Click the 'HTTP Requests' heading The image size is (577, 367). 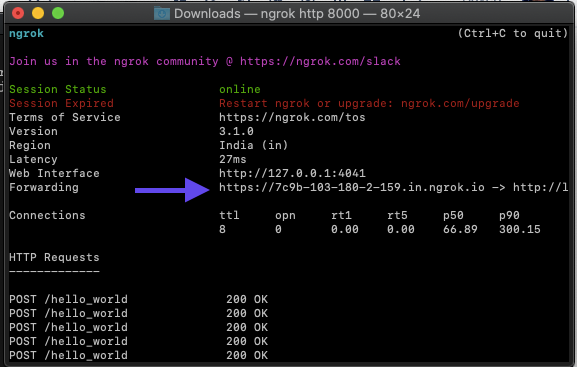[54, 257]
